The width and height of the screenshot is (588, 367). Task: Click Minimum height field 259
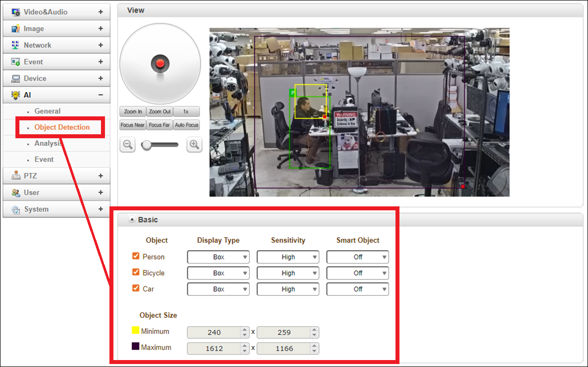click(x=284, y=333)
